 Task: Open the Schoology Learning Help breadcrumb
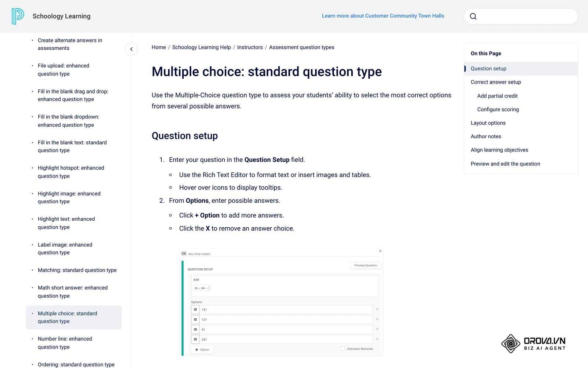point(201,47)
